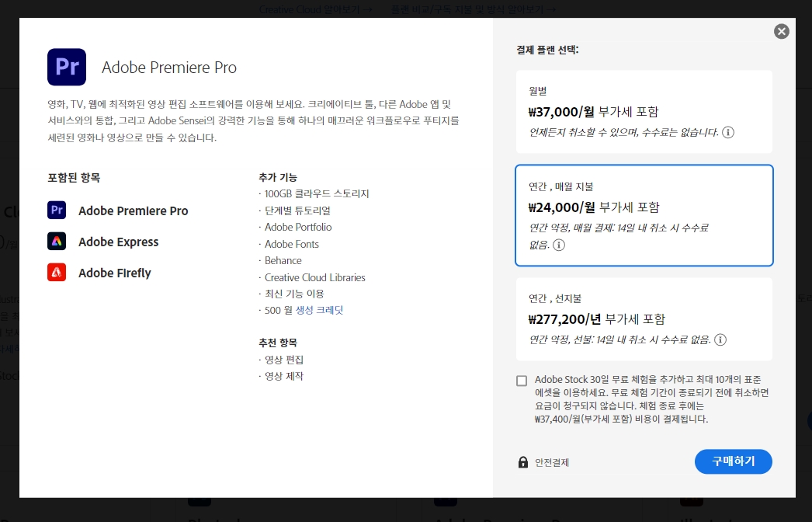This screenshot has width=812, height=522.
Task: Click the large Premiere Pro logo icon
Action: point(67,67)
